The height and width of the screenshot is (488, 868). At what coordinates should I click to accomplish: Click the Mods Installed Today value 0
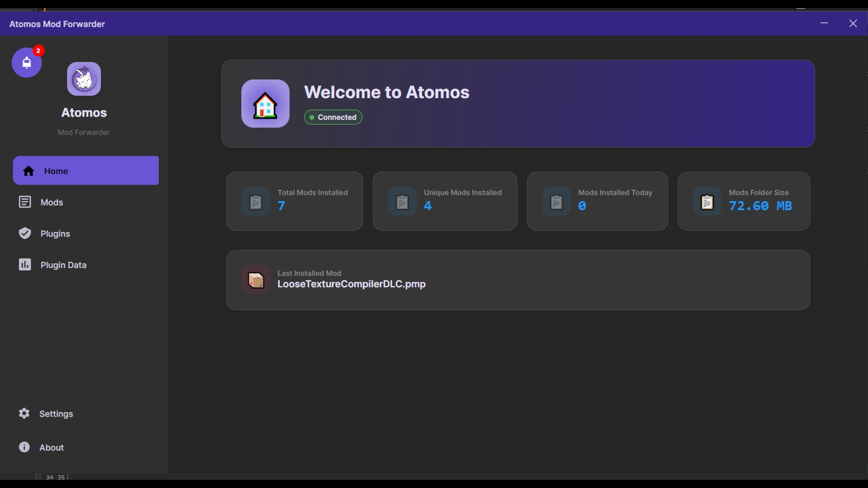(582, 206)
